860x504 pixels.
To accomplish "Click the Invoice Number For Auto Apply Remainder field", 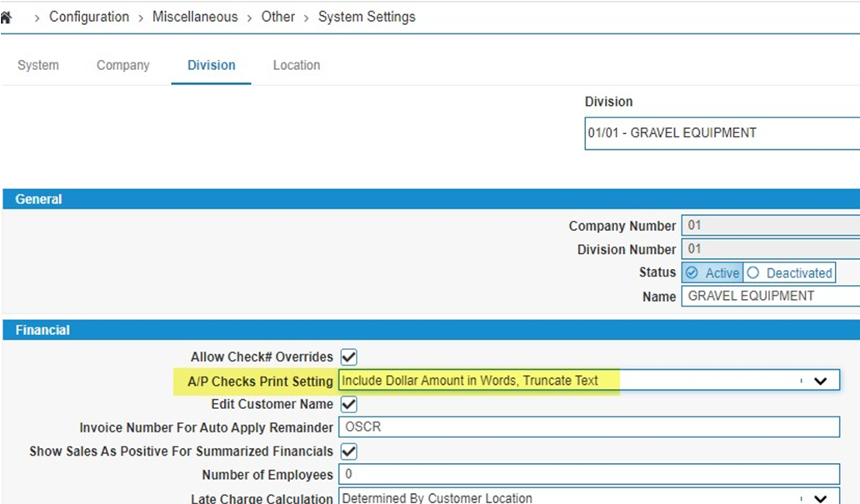I will tap(583, 427).
